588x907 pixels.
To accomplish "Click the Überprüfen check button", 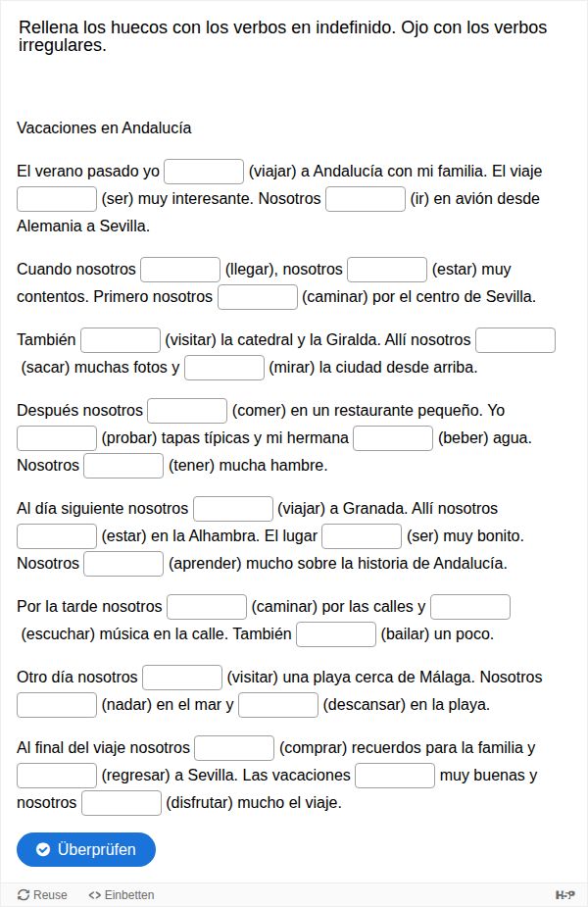I will [x=86, y=849].
